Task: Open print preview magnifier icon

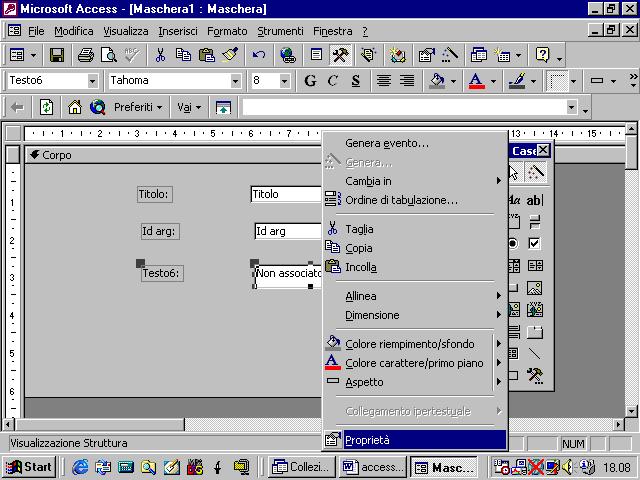Action: click(109, 55)
